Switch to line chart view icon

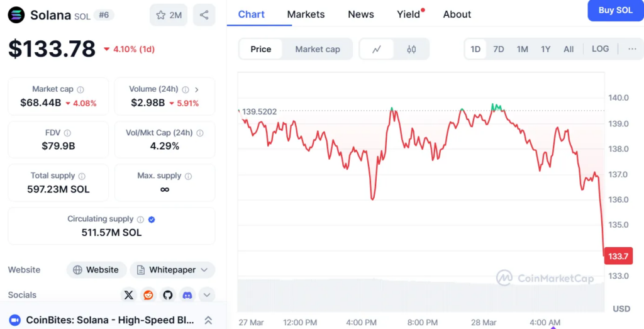click(377, 49)
